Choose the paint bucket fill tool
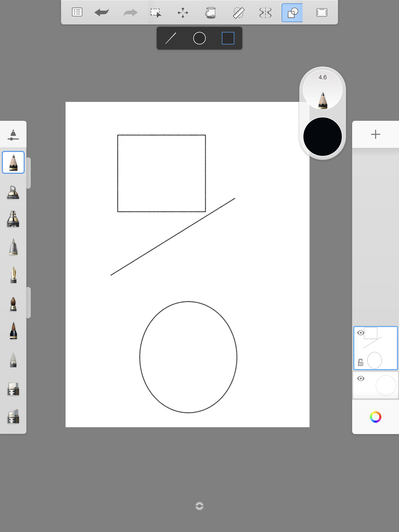The width and height of the screenshot is (399, 532). point(210,12)
